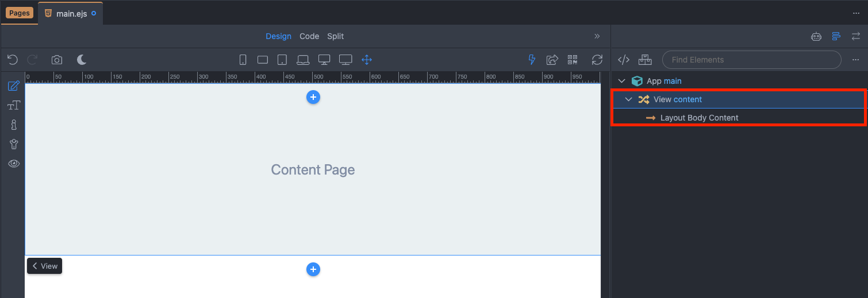
Task: Click the lightning bolt icon
Action: tap(532, 60)
